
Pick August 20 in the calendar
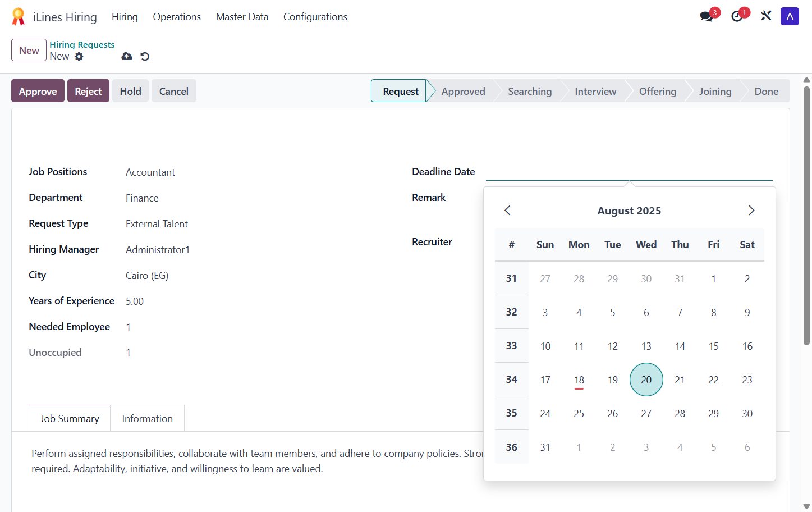tap(646, 380)
